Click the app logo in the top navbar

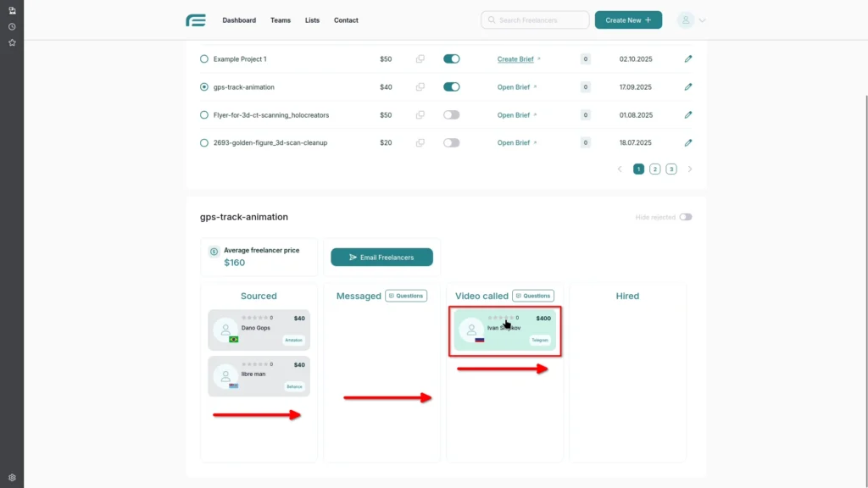pos(196,19)
